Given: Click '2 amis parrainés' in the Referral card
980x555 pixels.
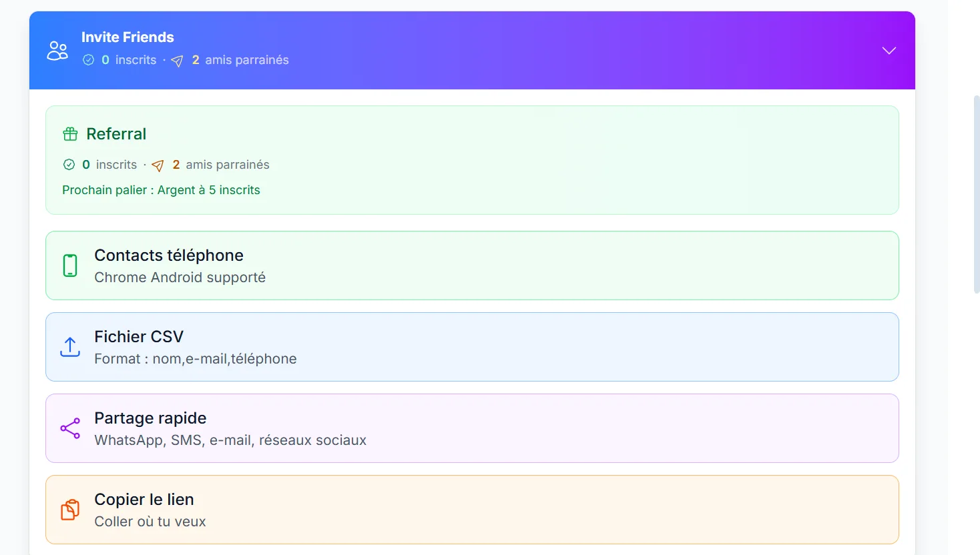Looking at the screenshot, I should pyautogui.click(x=221, y=165).
